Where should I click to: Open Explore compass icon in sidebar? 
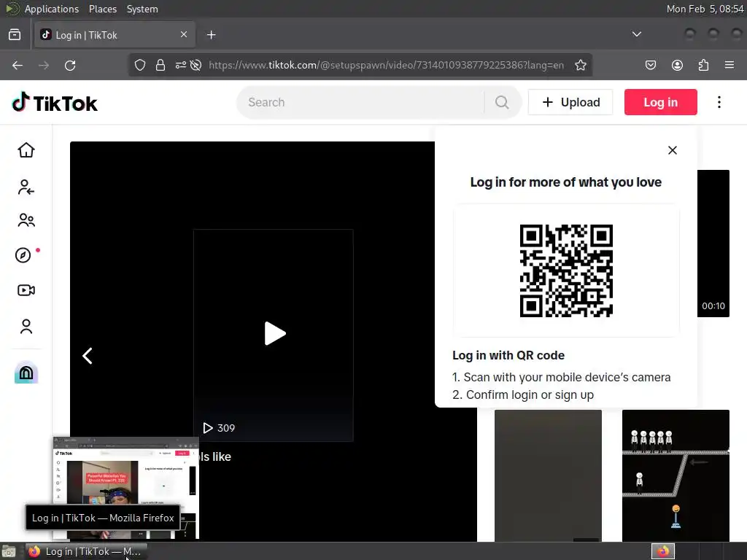point(23,255)
